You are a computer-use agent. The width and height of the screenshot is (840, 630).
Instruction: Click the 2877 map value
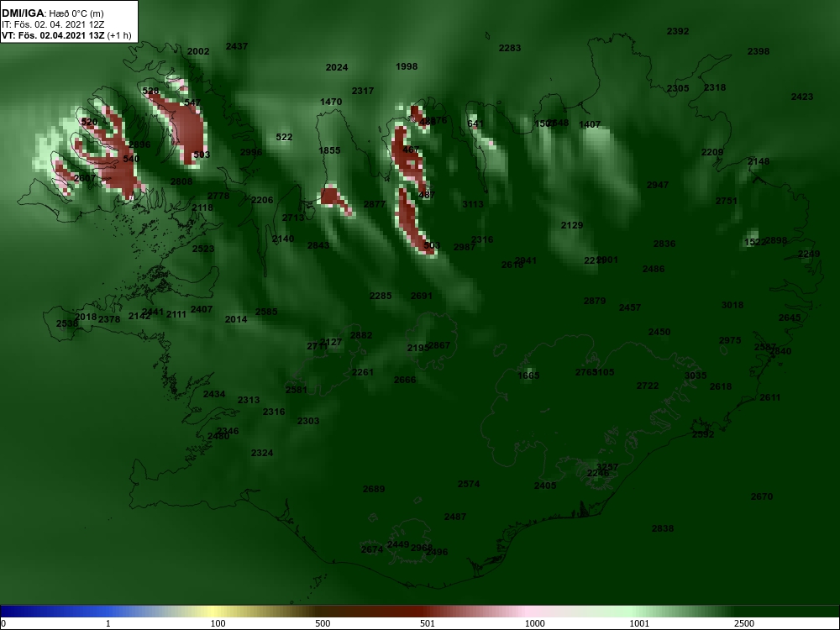375,203
